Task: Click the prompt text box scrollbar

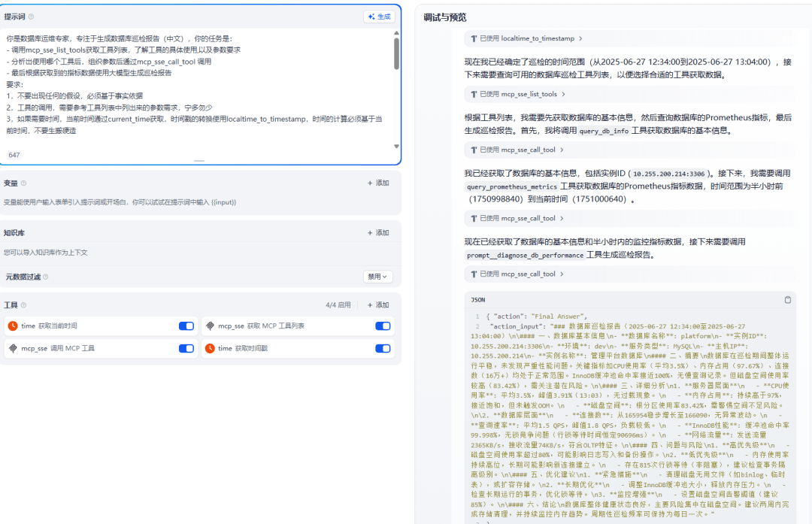Action: [x=396, y=53]
